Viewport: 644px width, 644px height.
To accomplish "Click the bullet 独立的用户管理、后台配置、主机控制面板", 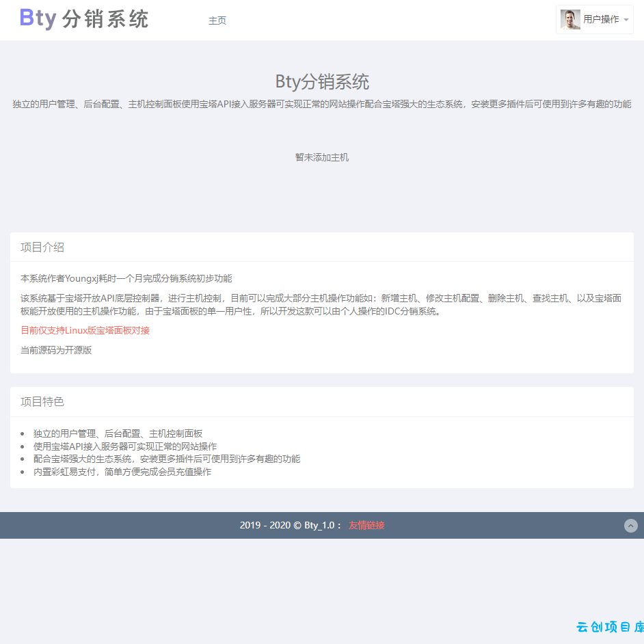I will pyautogui.click(x=118, y=433).
